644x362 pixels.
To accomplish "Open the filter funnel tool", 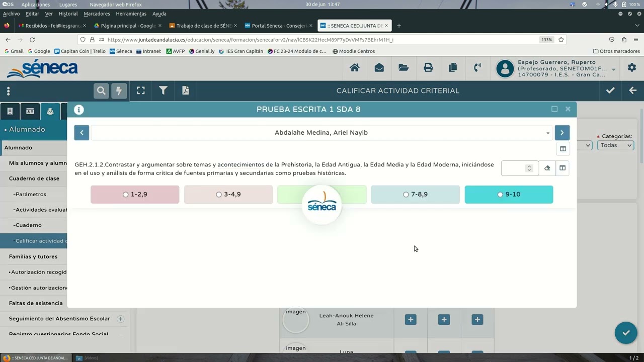I will [x=163, y=90].
